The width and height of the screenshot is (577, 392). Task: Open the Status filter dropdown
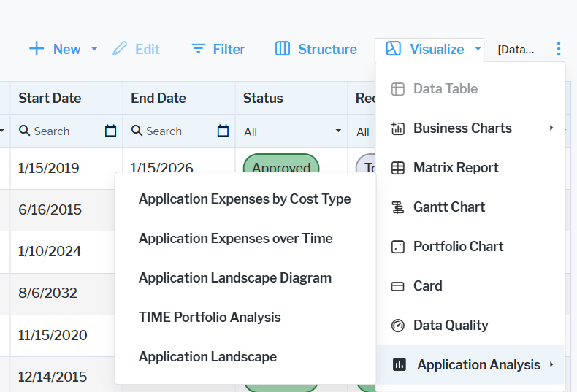pyautogui.click(x=291, y=131)
